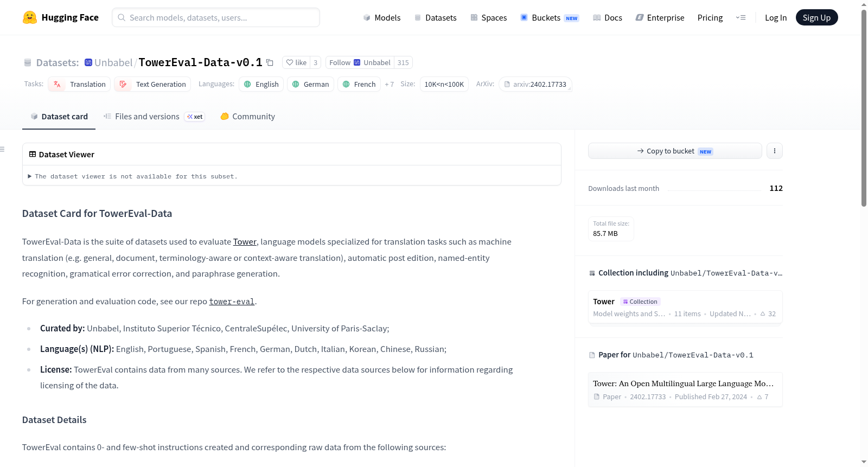Select the Dataset card tab

coord(59,117)
